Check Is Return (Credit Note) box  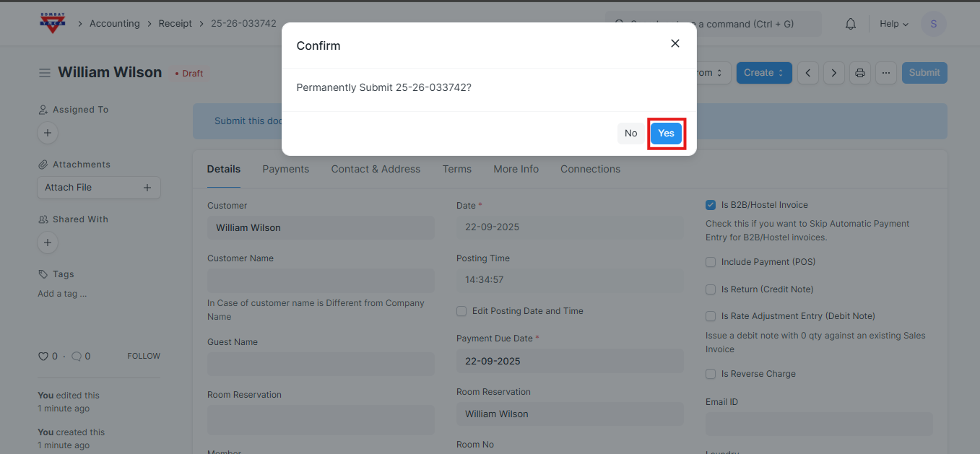point(711,289)
